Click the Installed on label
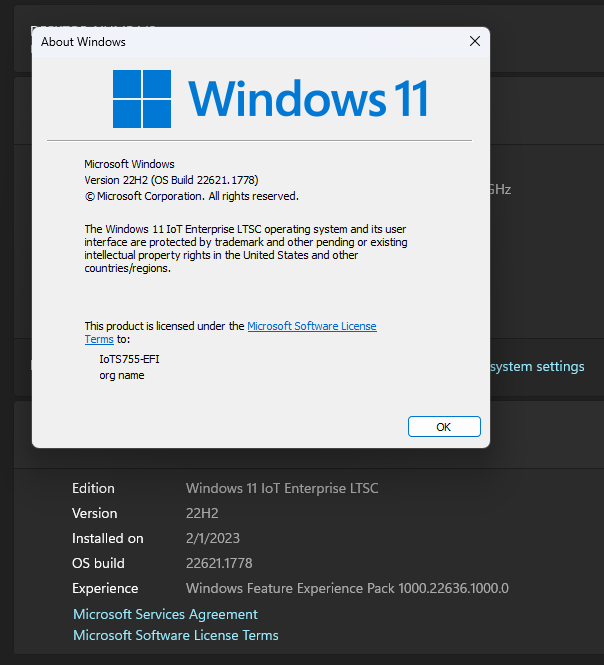This screenshot has width=604, height=665. pos(108,538)
